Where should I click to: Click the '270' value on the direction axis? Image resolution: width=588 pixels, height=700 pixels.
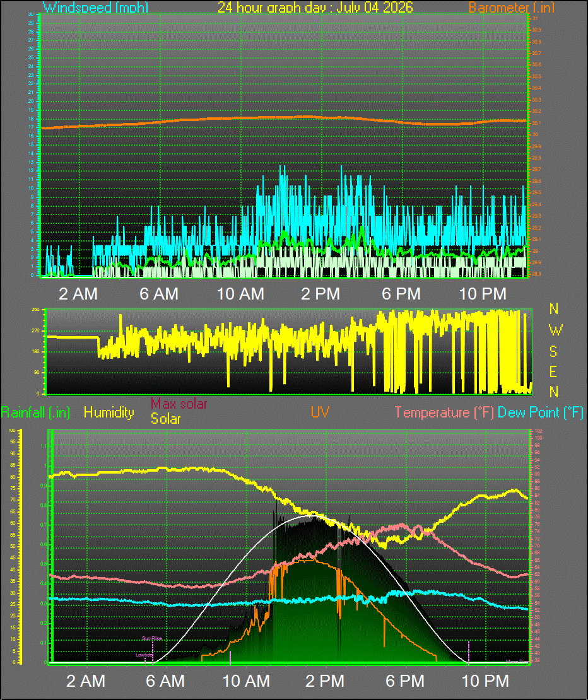click(35, 331)
